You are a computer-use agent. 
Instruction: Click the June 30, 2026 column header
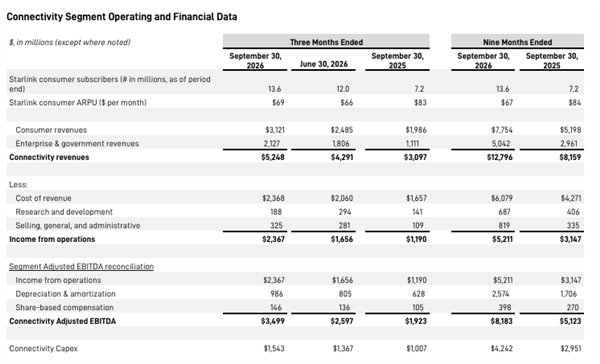323,64
